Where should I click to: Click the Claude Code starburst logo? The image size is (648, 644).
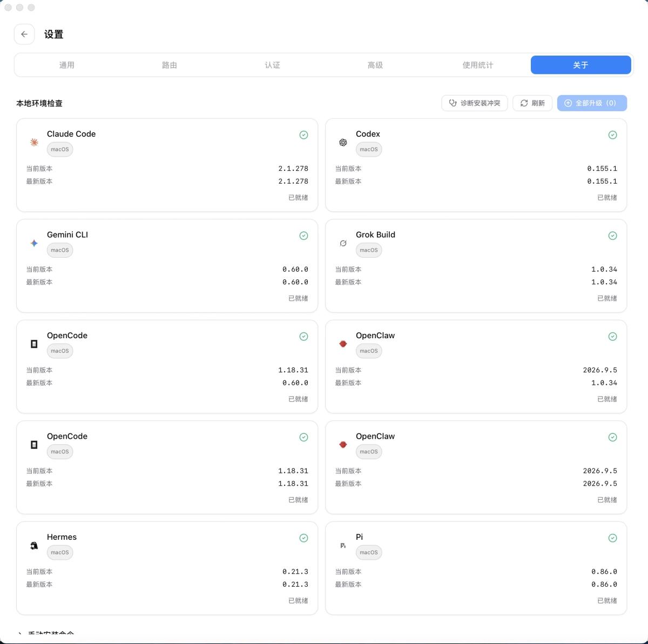(34, 142)
